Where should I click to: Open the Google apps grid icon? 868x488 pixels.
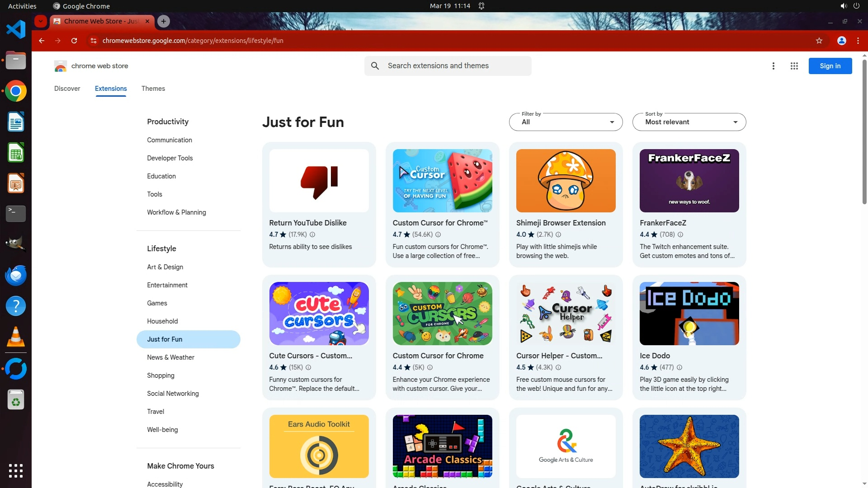(794, 66)
